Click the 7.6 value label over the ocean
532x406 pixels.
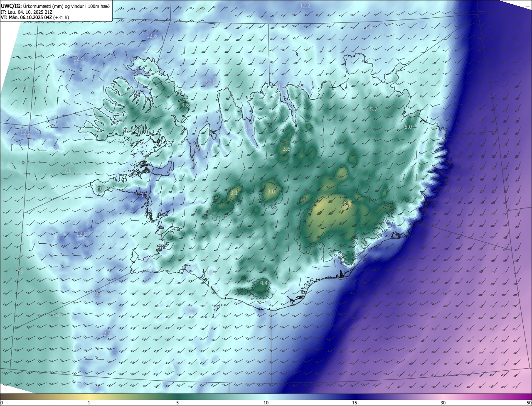[55, 316]
